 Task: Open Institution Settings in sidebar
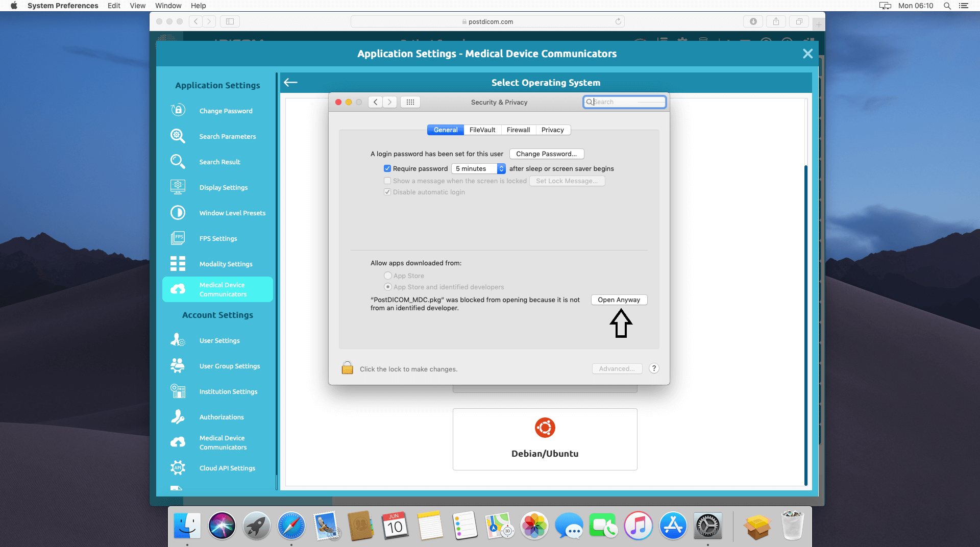pos(217,391)
